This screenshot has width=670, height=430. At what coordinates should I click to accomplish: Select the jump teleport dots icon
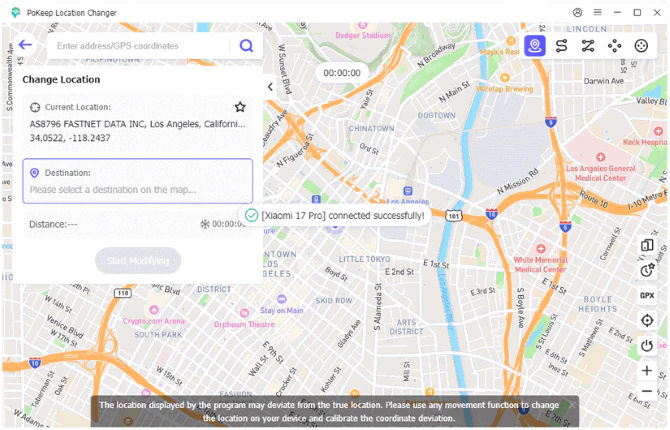[614, 46]
